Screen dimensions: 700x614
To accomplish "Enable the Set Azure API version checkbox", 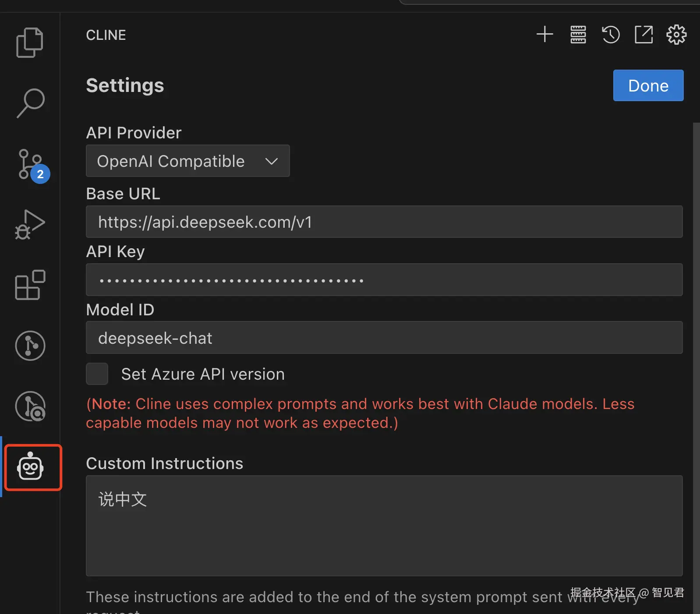I will [x=97, y=374].
